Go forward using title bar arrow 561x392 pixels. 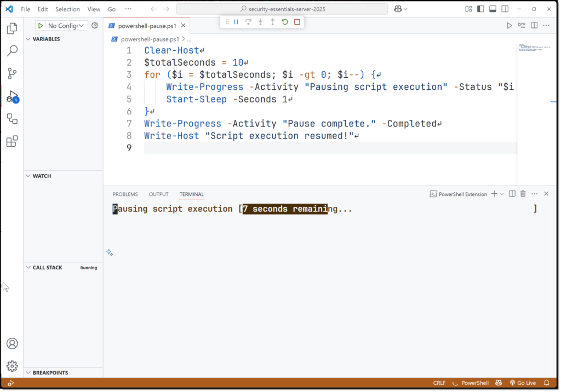click(x=167, y=9)
